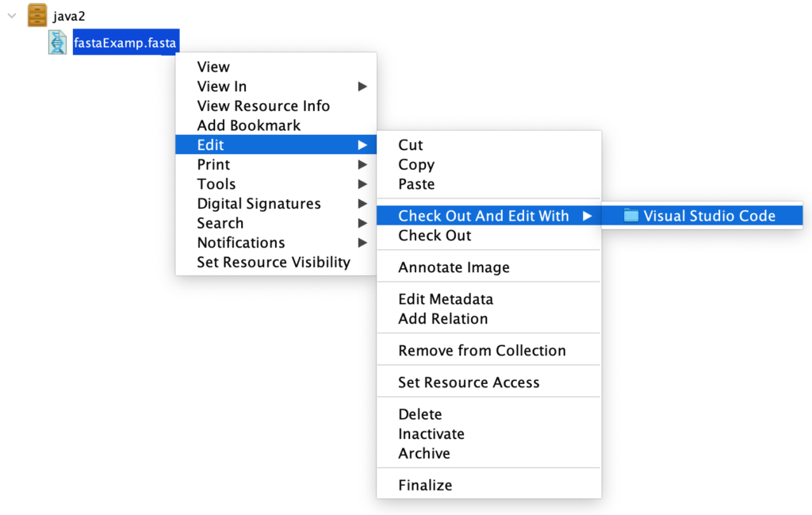
Task: Choose View from the context menu
Action: [213, 67]
